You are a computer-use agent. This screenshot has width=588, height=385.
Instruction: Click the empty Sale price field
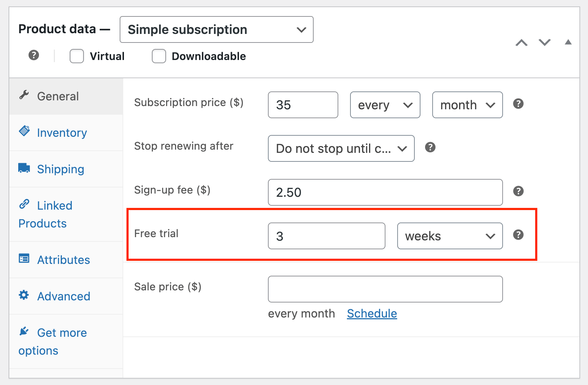point(385,289)
